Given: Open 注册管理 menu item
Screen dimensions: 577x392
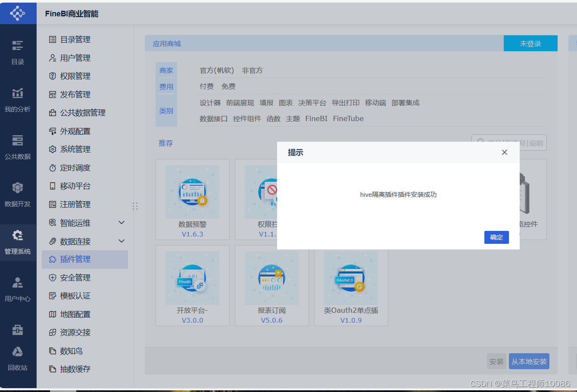Looking at the screenshot, I should coord(85,205).
